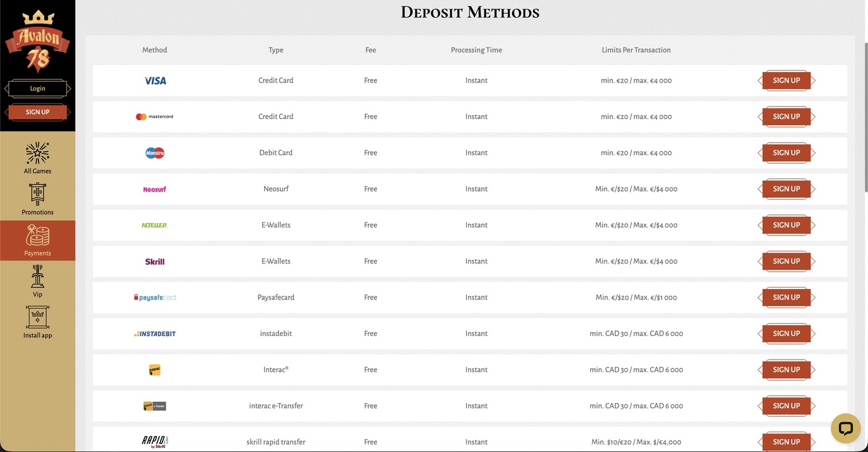Click SIGN UP in the Interac® row
Image resolution: width=868 pixels, height=452 pixels.
tap(786, 370)
